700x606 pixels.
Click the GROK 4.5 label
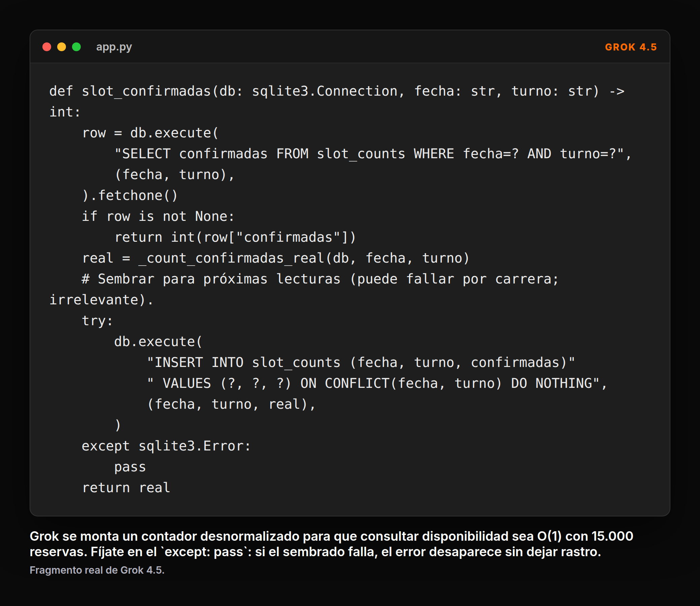click(x=631, y=47)
